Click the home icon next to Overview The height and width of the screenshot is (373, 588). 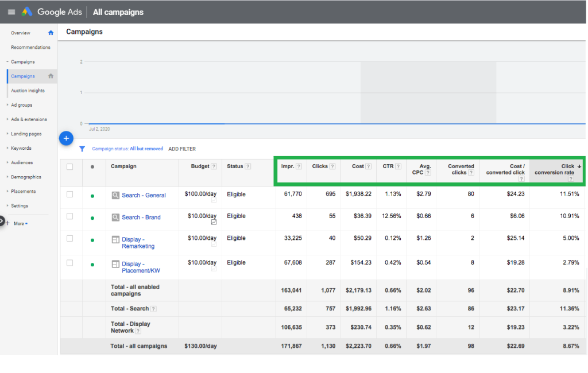(x=51, y=33)
